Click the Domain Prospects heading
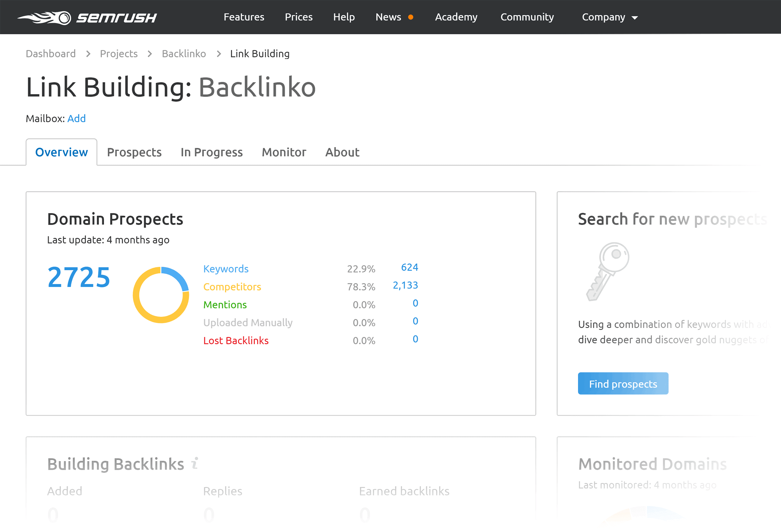The height and width of the screenshot is (532, 781). 115,219
